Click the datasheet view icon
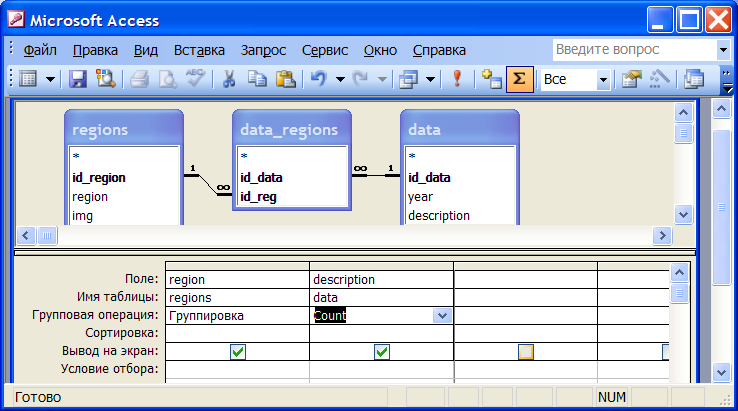 pyautogui.click(x=27, y=79)
